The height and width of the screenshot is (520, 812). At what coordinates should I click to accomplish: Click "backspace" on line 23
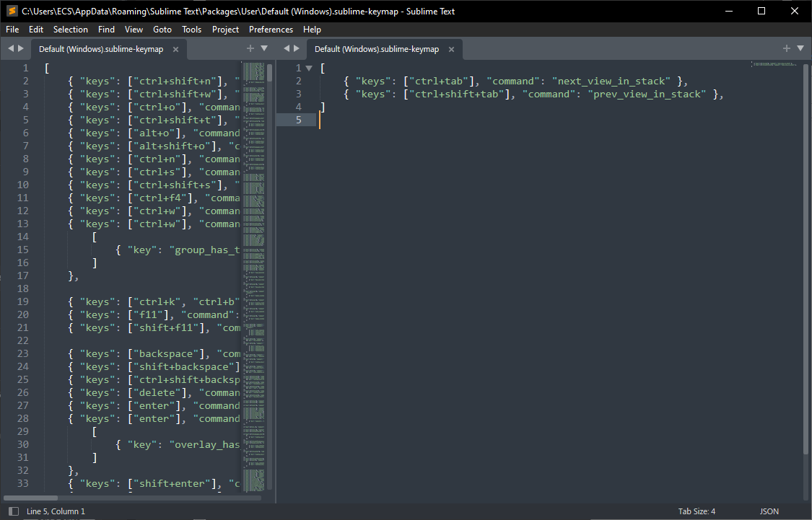pos(166,353)
